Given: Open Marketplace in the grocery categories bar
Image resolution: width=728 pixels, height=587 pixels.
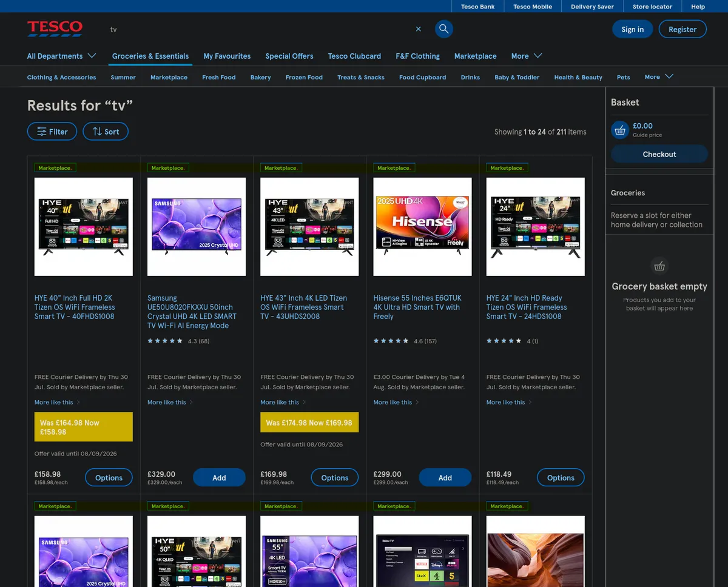Looking at the screenshot, I should tap(169, 77).
